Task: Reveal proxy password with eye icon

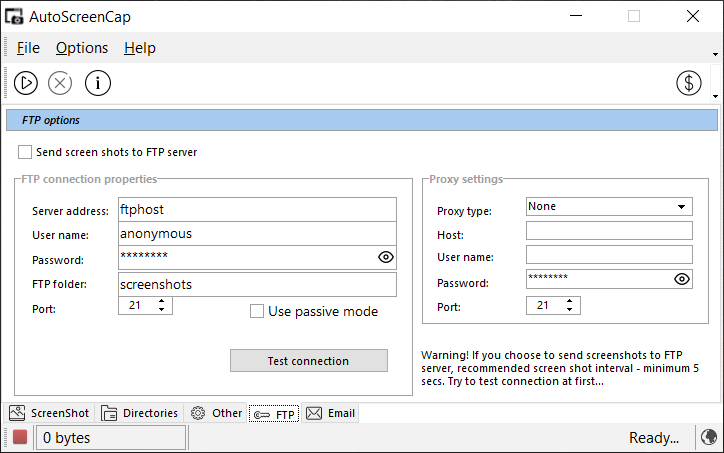Action: pyautogui.click(x=682, y=279)
